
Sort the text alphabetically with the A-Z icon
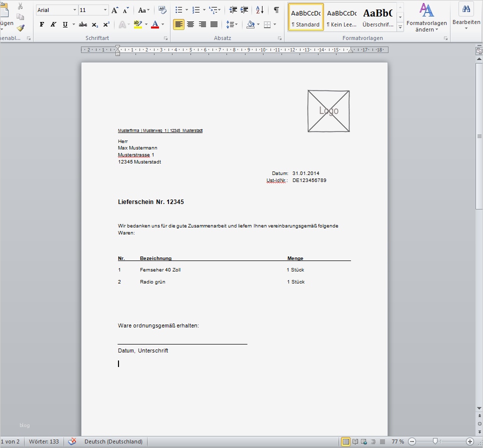[259, 10]
